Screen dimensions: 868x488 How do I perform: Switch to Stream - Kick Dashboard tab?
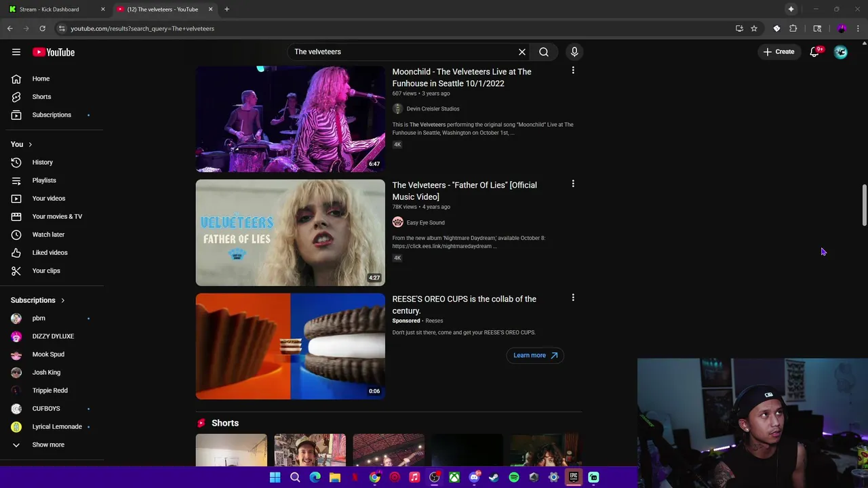tap(56, 9)
